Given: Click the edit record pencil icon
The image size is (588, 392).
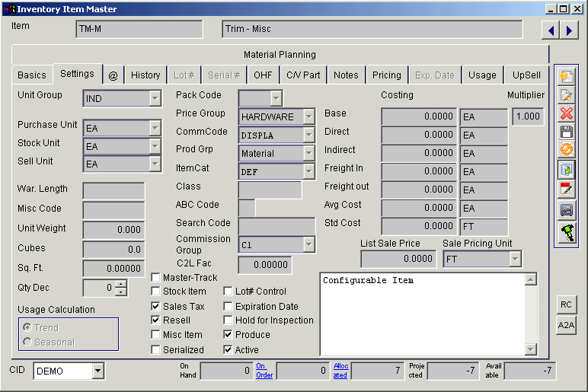Looking at the screenshot, I should (x=566, y=95).
